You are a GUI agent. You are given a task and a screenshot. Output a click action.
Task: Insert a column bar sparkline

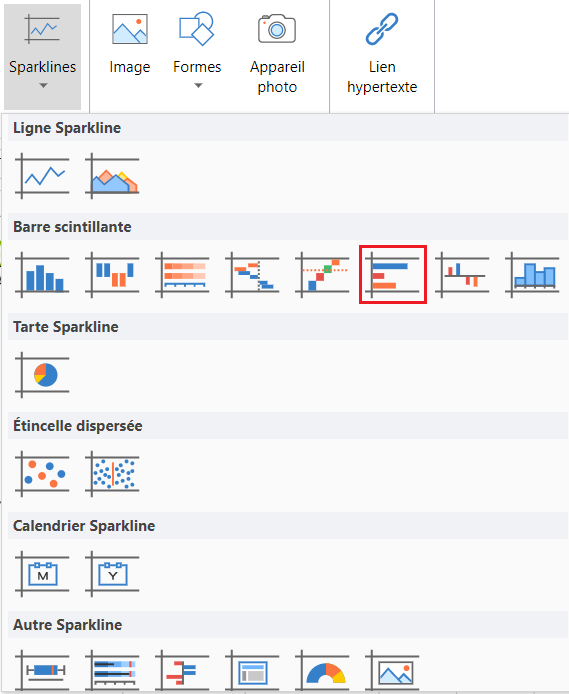[x=42, y=275]
